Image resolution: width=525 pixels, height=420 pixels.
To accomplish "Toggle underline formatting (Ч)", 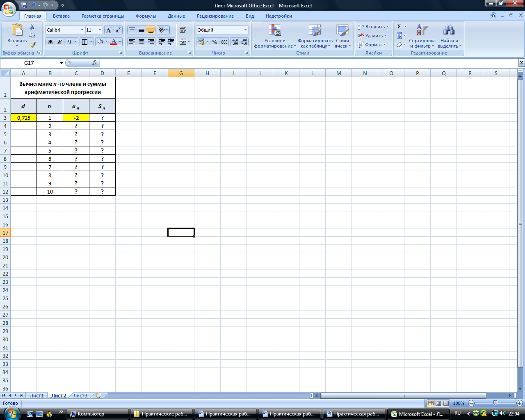I will (x=69, y=42).
